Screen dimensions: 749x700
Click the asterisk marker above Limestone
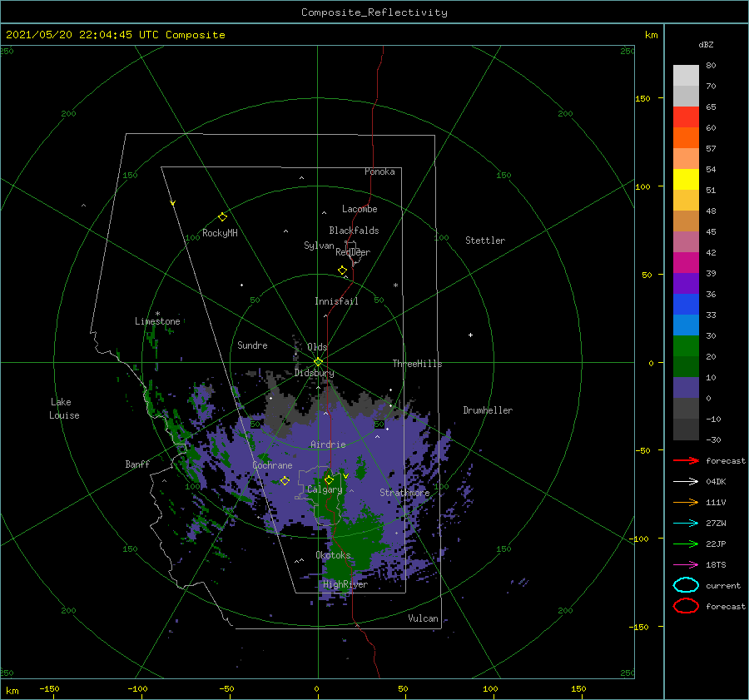click(x=157, y=314)
